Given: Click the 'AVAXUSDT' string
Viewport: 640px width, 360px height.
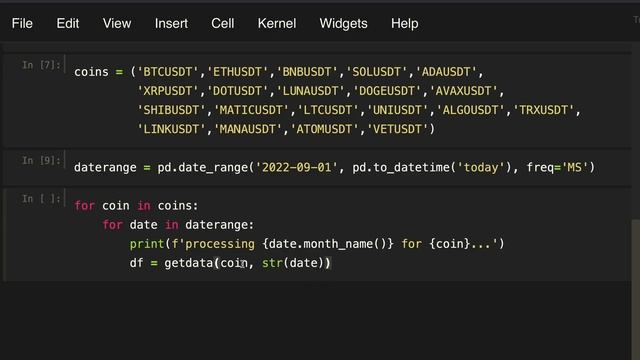Looking at the screenshot, I should (x=464, y=91).
